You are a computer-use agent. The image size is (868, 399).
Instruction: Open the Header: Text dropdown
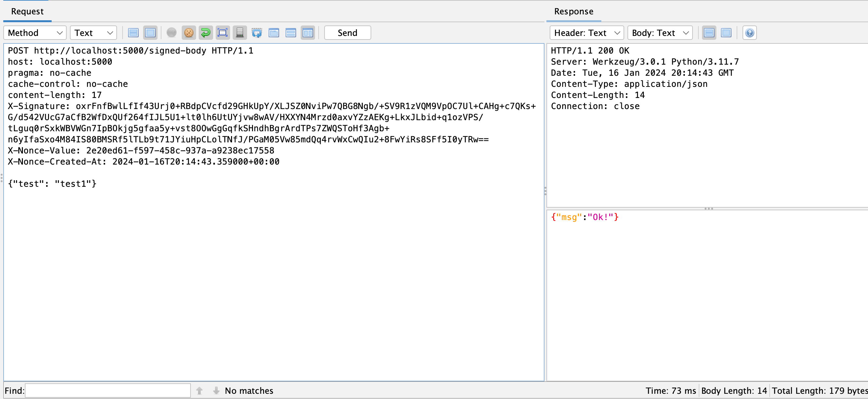point(586,33)
